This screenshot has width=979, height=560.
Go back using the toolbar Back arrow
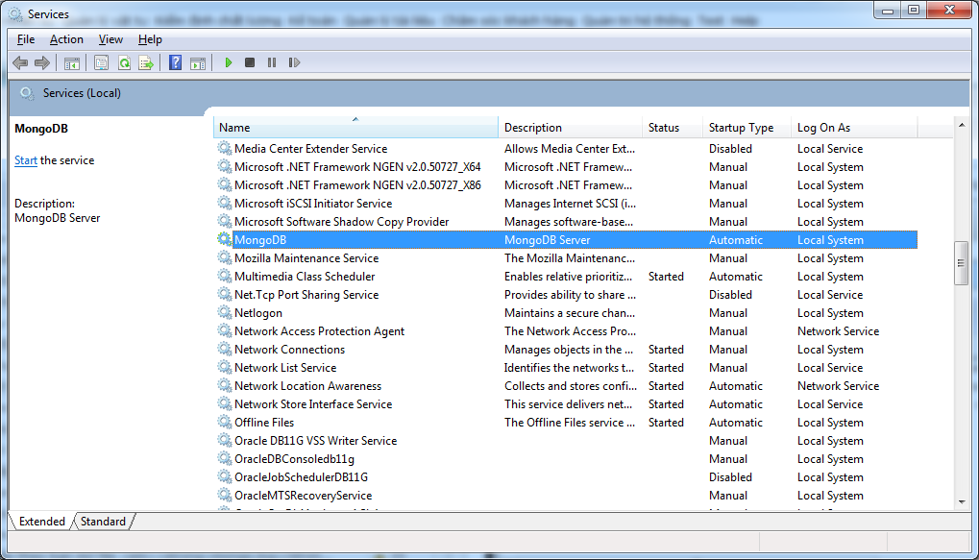[20, 62]
